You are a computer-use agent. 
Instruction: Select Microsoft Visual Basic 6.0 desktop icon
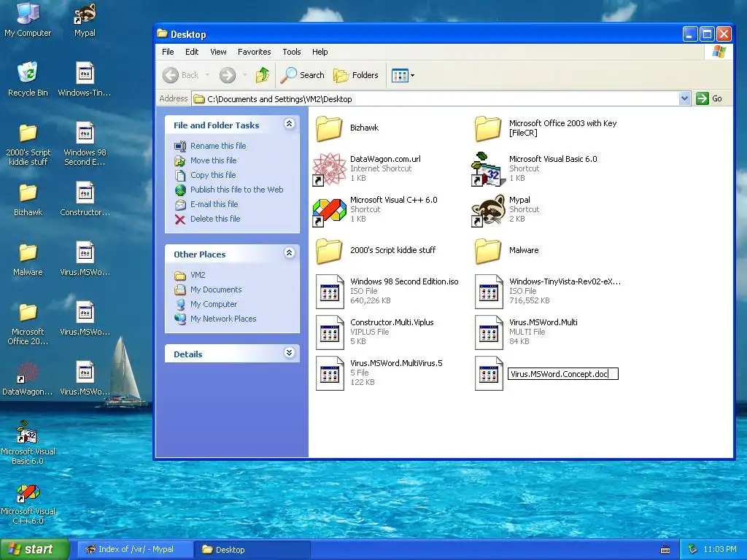(x=28, y=443)
